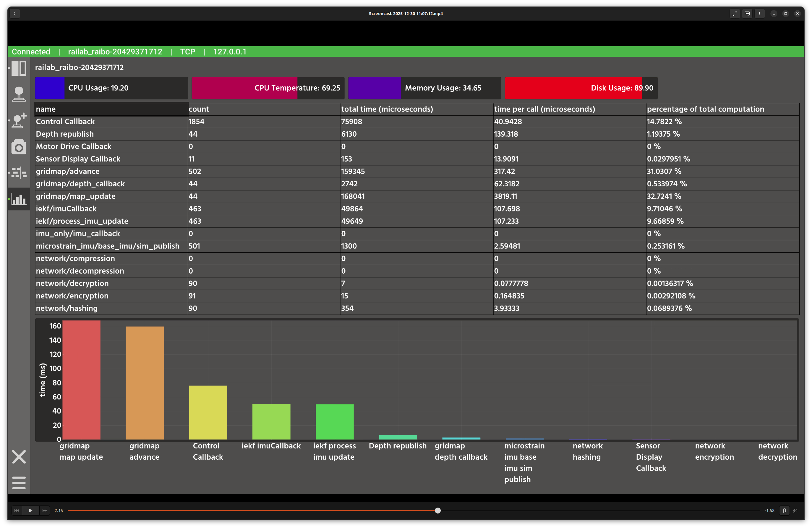
Task: Open the camera view sidebar icon
Action: pos(19,147)
